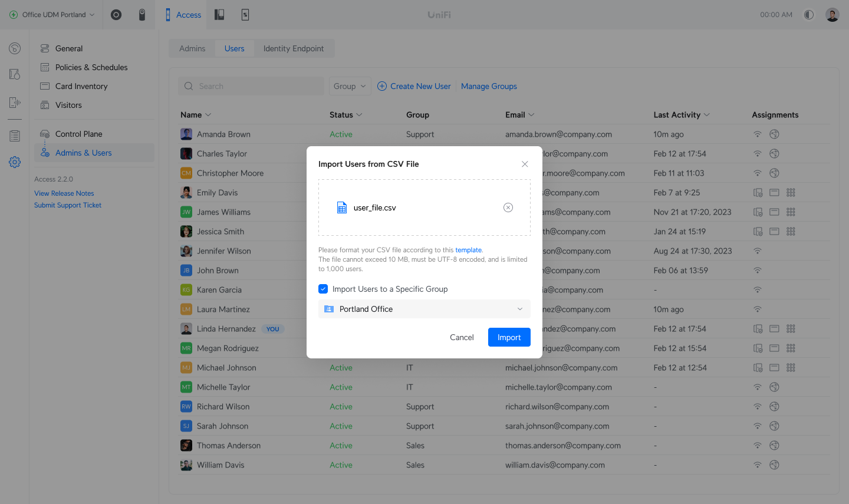The image size is (849, 504).
Task: Switch to the Admins tab
Action: 192,48
